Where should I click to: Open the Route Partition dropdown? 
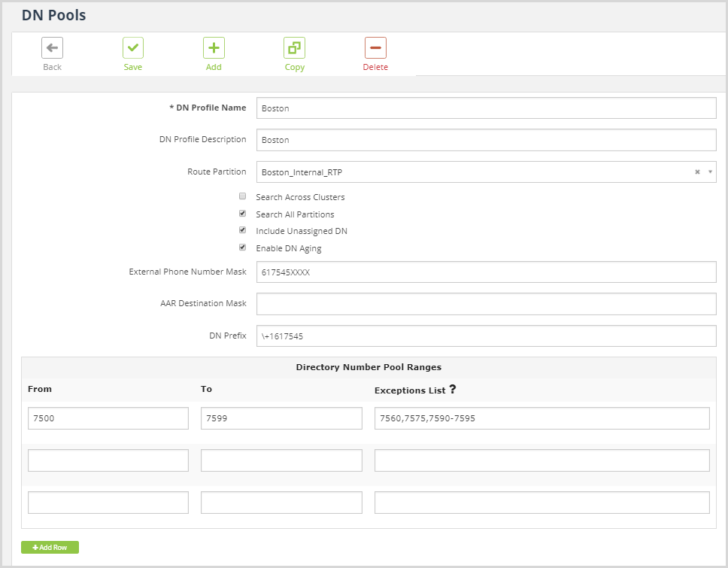click(x=709, y=172)
